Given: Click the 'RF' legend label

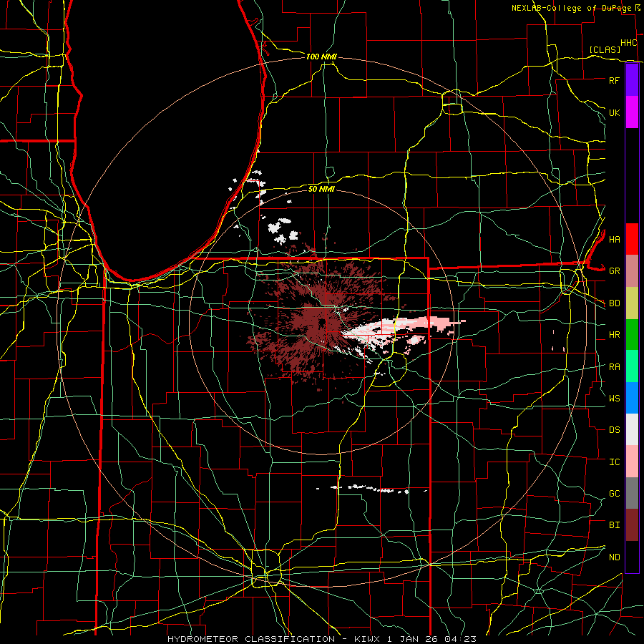Looking at the screenshot, I should (x=614, y=80).
